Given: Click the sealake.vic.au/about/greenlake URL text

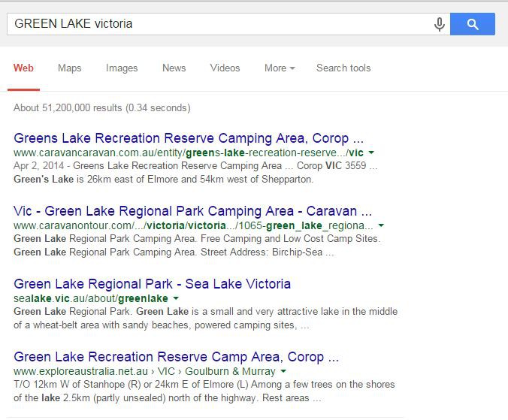Looking at the screenshot, I should 90,298.
